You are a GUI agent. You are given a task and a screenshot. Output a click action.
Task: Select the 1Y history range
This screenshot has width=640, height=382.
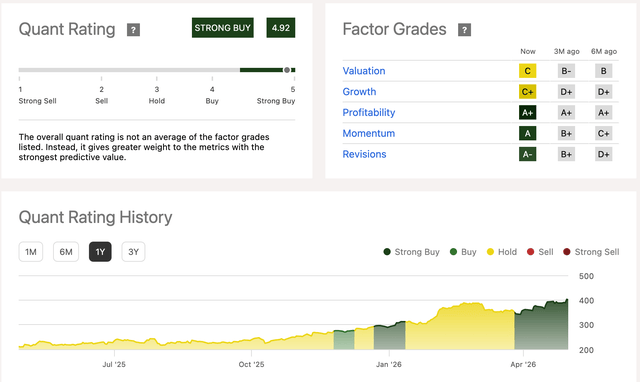[x=100, y=252]
